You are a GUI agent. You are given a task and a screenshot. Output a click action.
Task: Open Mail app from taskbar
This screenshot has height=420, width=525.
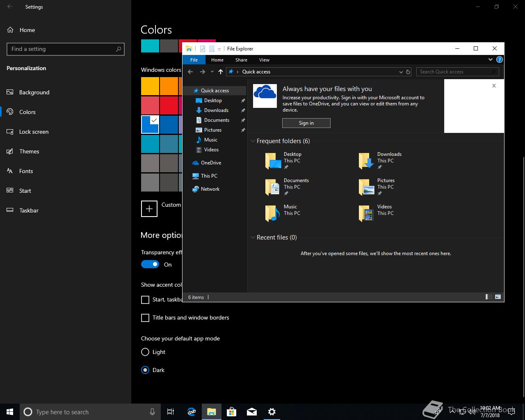click(252, 412)
